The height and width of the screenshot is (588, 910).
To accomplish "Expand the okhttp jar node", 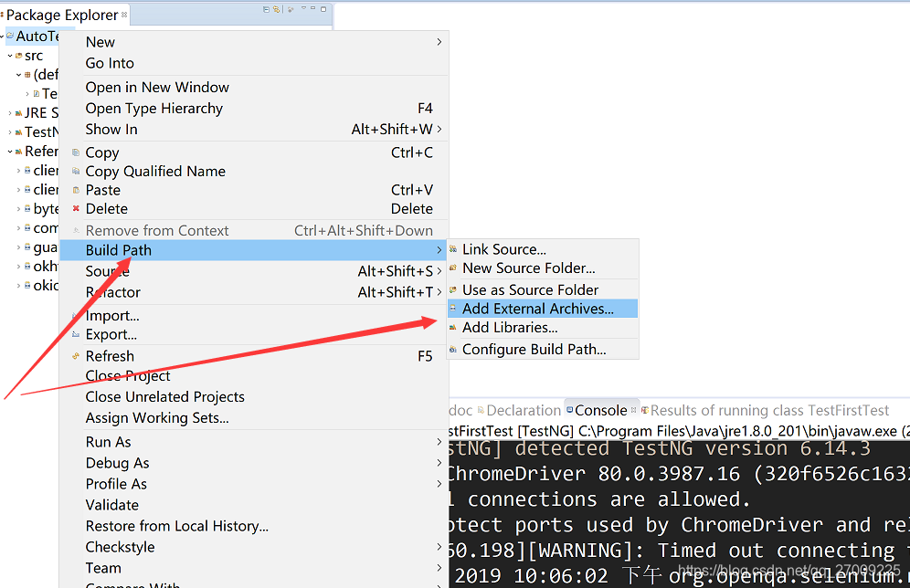I will click(18, 267).
